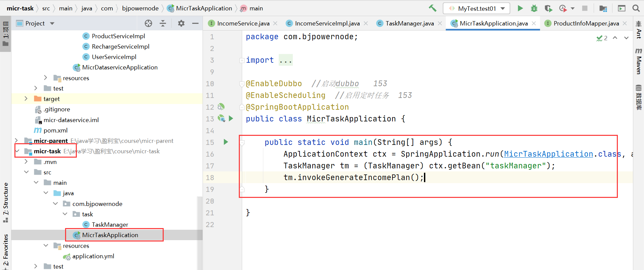Click the run gutter icon on line 13
This screenshot has width=644, height=270.
(x=231, y=118)
